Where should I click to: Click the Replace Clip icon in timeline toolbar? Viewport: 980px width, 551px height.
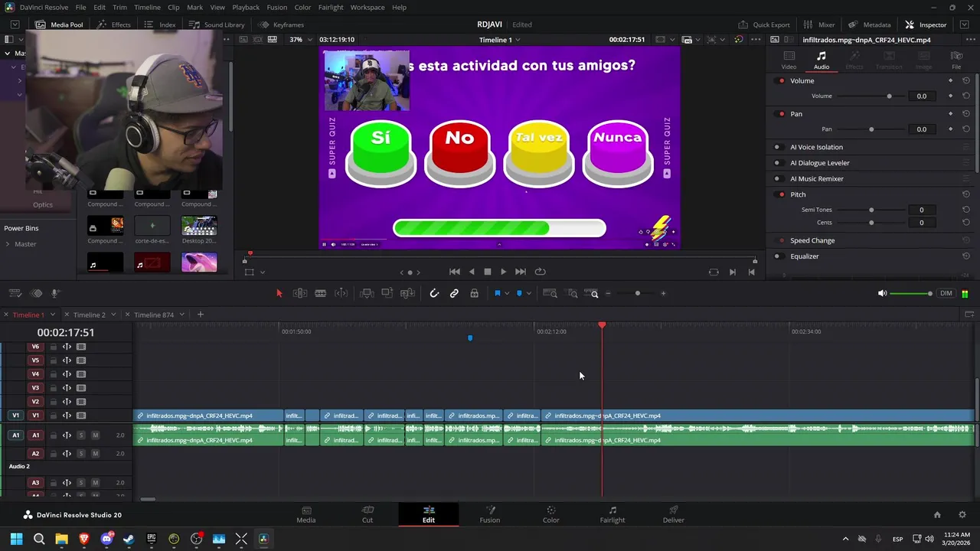(x=408, y=293)
